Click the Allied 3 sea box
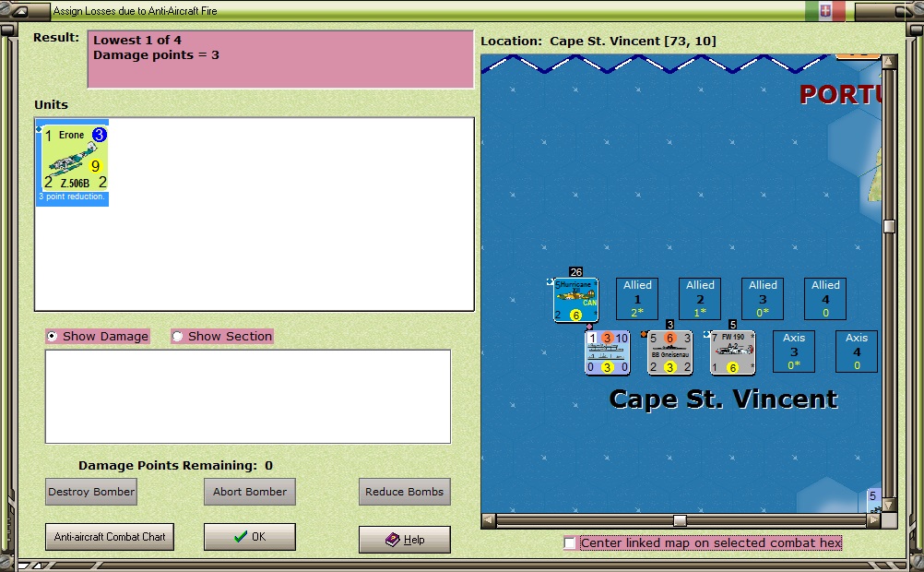 [763, 298]
